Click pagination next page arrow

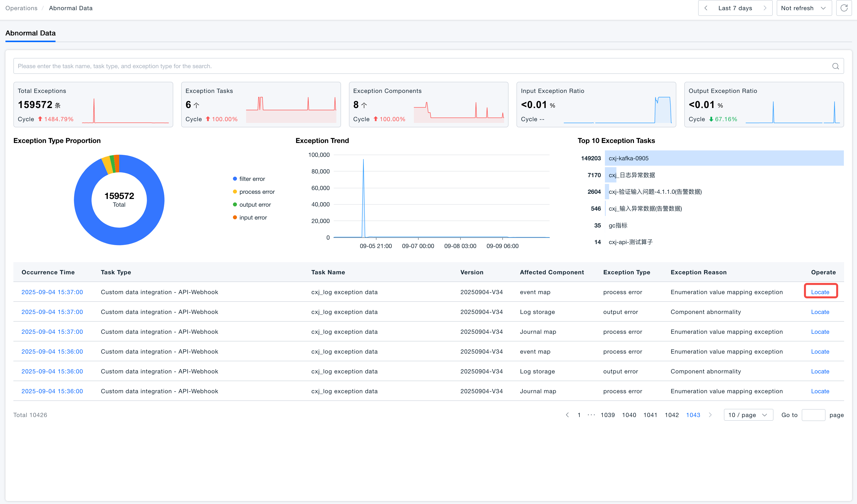(x=710, y=415)
